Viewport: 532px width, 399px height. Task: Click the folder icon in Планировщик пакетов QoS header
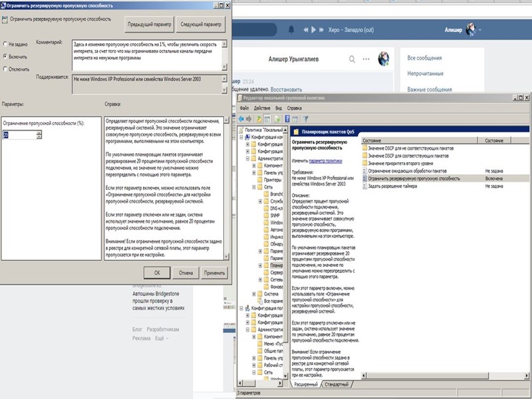(296, 132)
